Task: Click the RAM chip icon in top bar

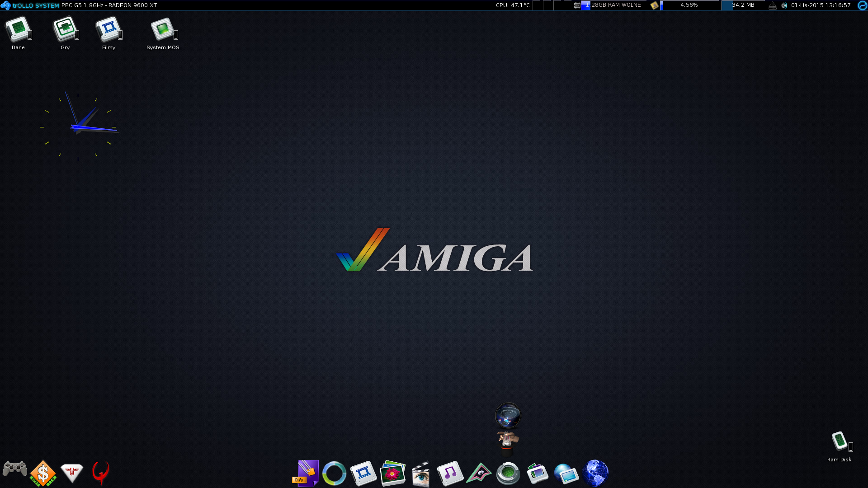Action: point(577,5)
